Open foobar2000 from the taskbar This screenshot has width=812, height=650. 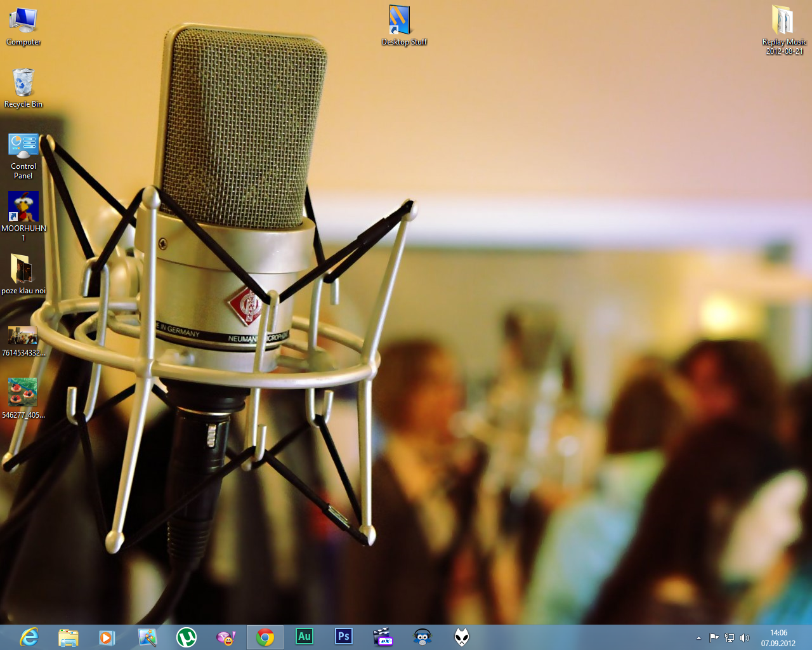click(462, 637)
